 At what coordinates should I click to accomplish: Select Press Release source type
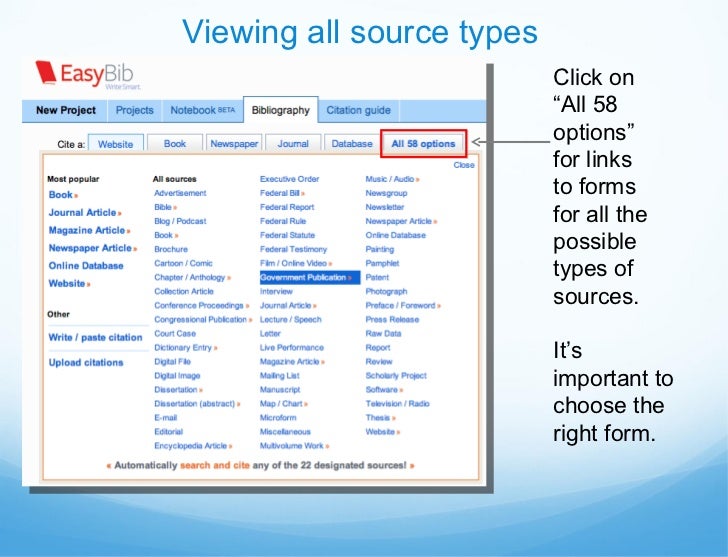[392, 319]
